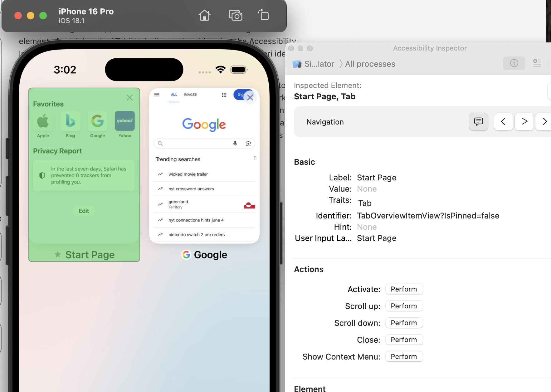Viewport: 551px width, 392px height.
Task: Click the Simulator window yellow minimize button
Action: coord(31,16)
